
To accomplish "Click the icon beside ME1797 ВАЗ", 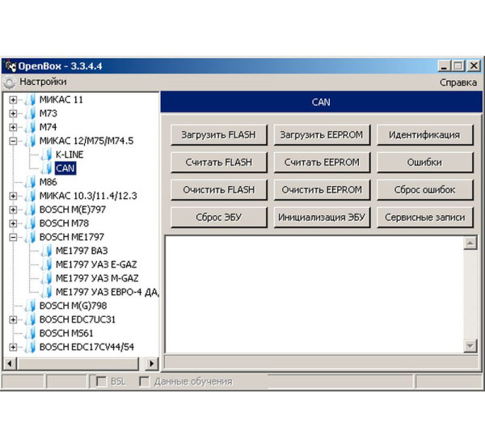I will tap(46, 251).
